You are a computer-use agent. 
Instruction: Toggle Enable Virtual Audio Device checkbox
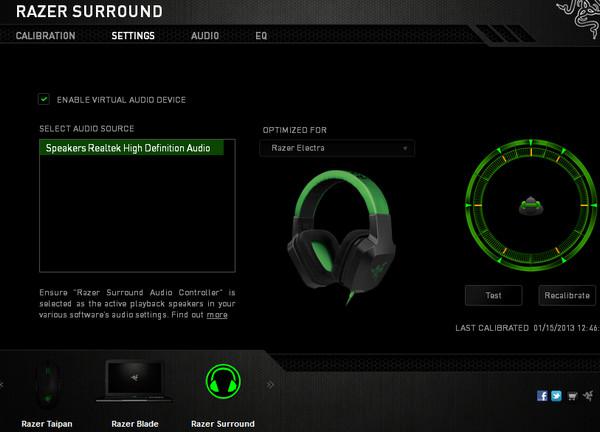pyautogui.click(x=44, y=99)
